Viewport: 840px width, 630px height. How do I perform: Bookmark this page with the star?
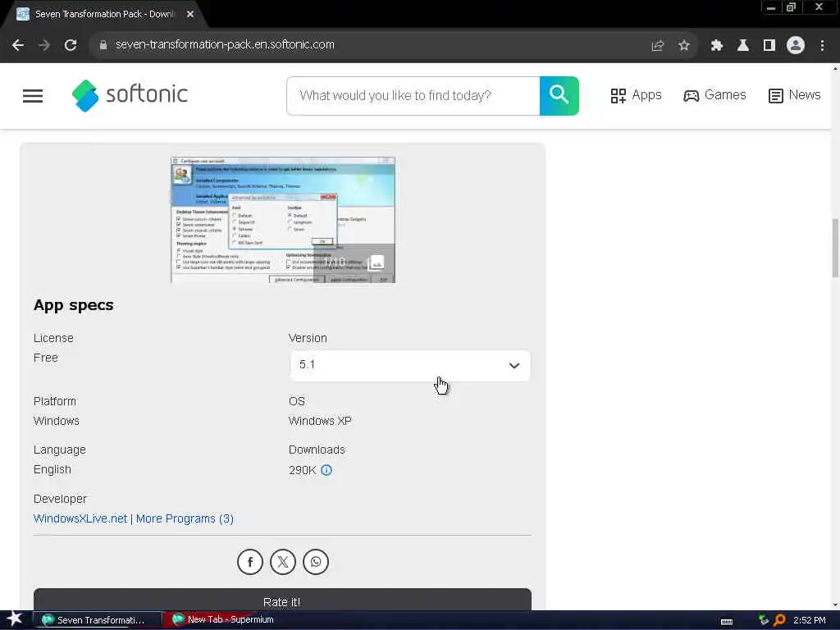683,46
